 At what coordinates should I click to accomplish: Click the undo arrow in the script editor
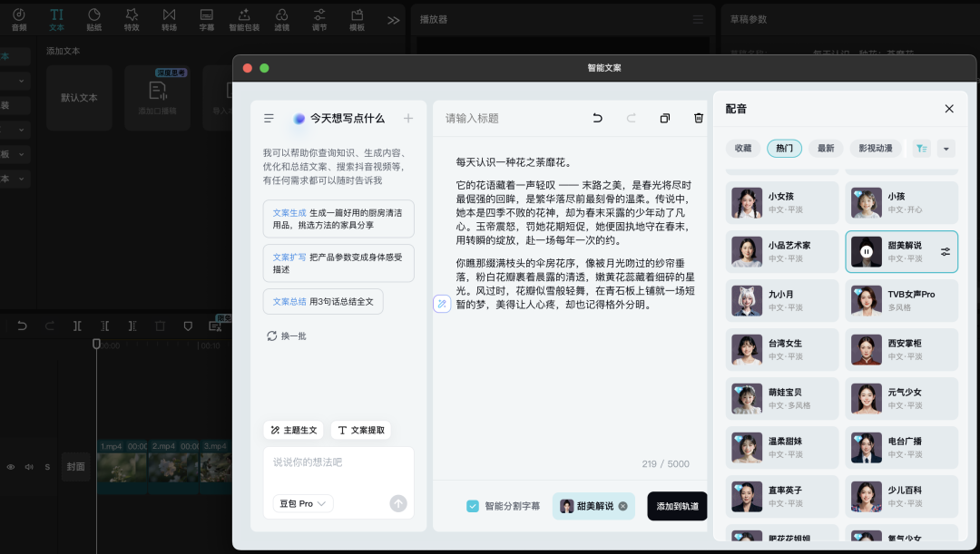[x=597, y=118]
